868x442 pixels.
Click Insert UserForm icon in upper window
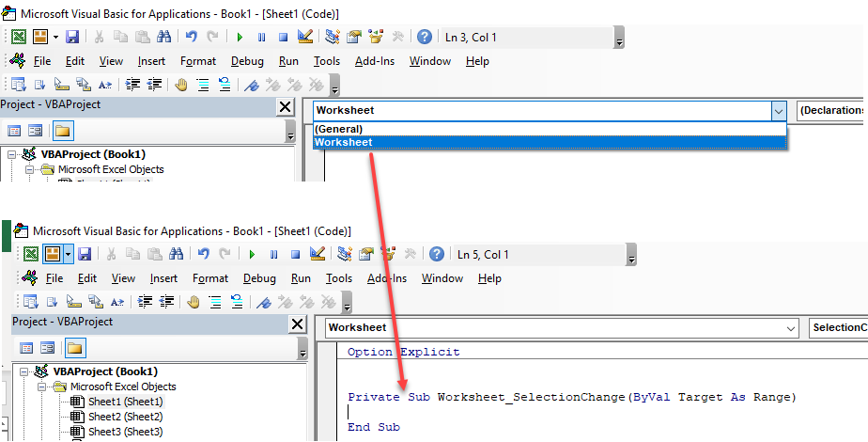(x=39, y=37)
